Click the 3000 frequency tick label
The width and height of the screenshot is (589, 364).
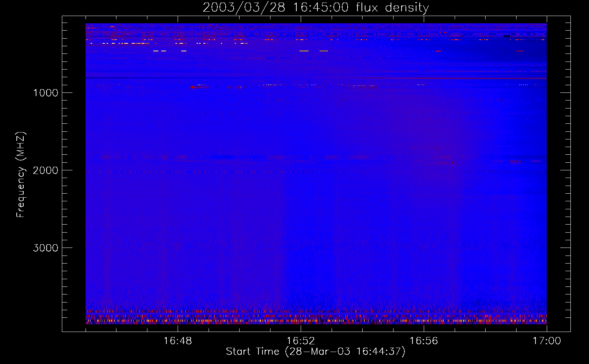pyautogui.click(x=46, y=248)
